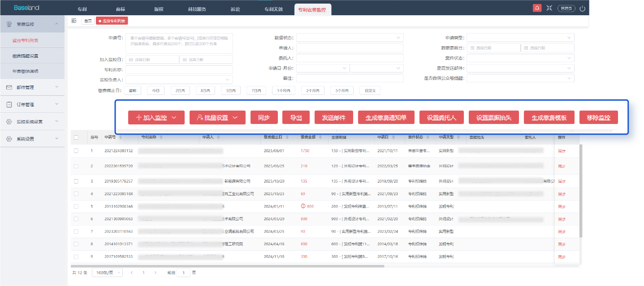Open the 数据状态 dropdown
This screenshot has width=644, height=286.
coord(350,38)
